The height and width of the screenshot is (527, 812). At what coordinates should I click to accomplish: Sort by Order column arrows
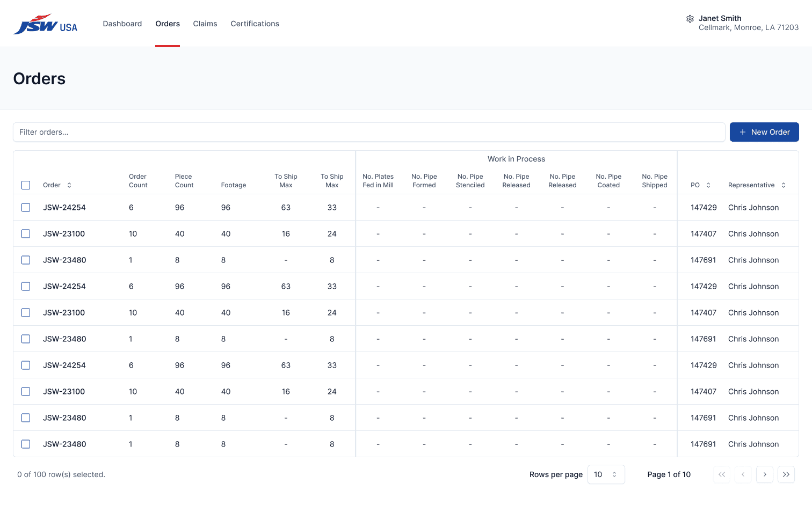tap(69, 185)
